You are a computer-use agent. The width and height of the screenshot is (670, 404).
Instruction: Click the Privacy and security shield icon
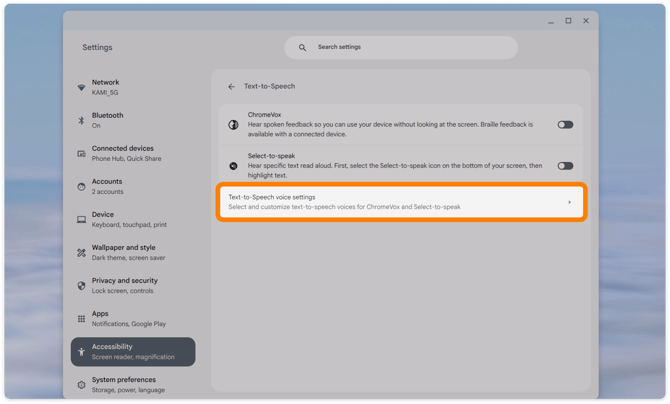click(x=81, y=286)
